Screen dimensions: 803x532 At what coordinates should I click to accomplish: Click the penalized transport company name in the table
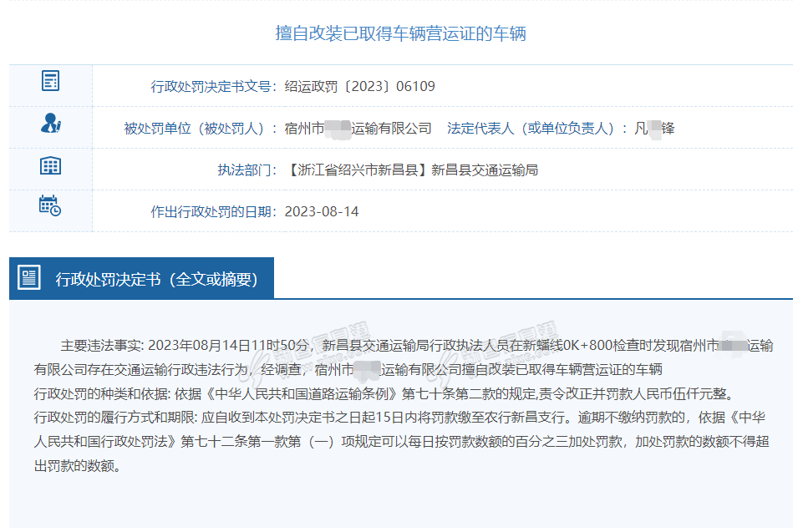click(358, 129)
